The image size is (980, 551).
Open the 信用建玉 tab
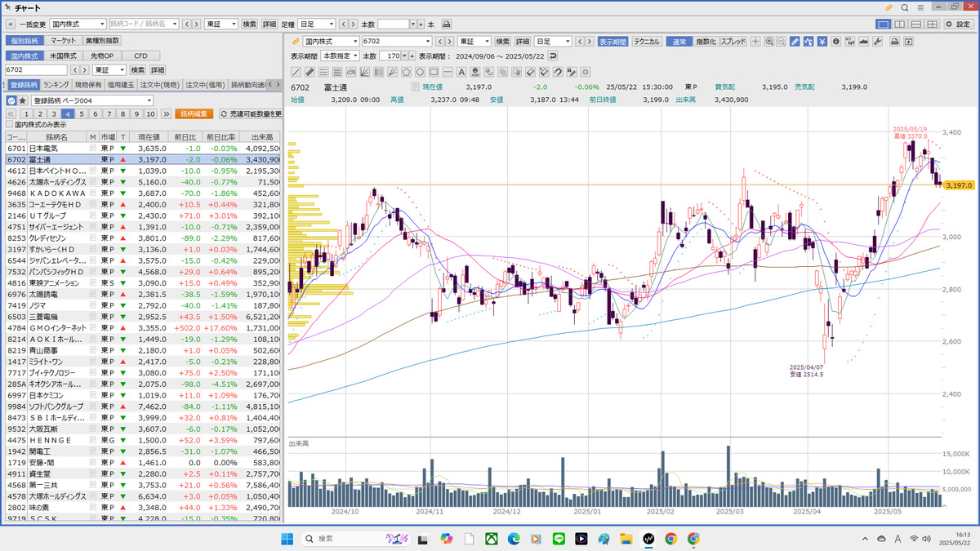pos(121,85)
